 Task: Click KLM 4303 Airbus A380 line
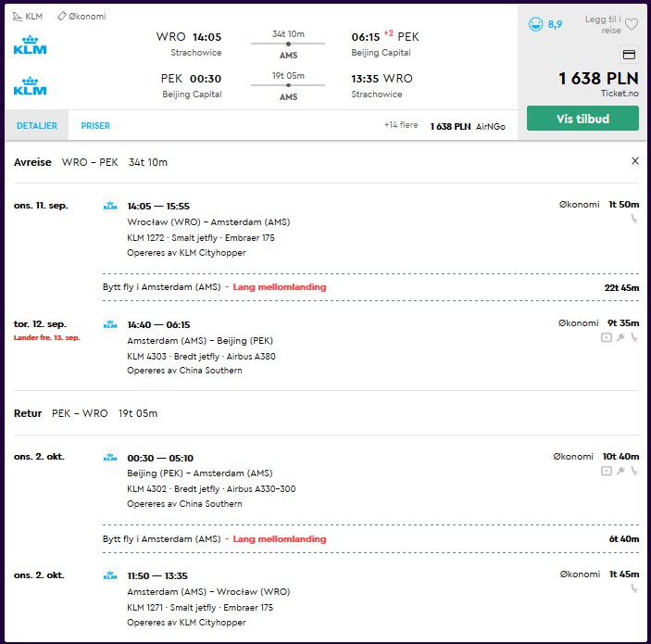tap(201, 356)
